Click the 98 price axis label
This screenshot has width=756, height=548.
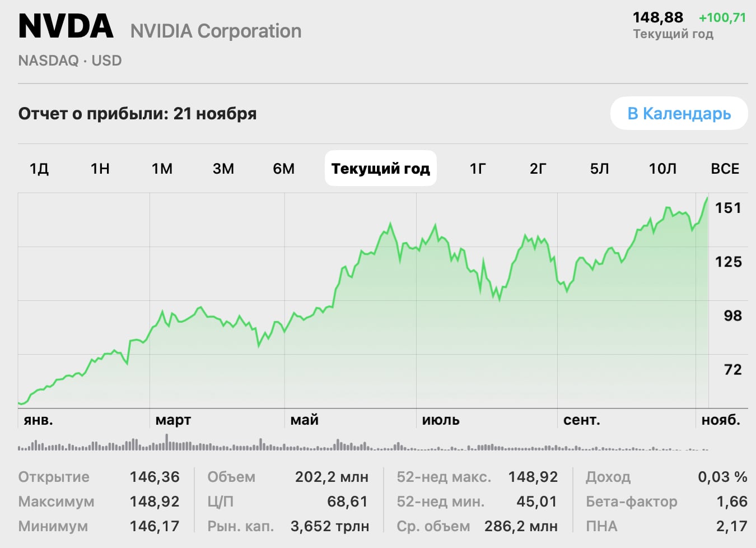point(732,315)
